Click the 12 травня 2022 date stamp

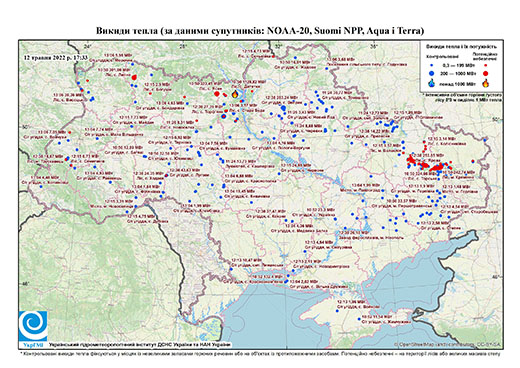[x=56, y=57]
